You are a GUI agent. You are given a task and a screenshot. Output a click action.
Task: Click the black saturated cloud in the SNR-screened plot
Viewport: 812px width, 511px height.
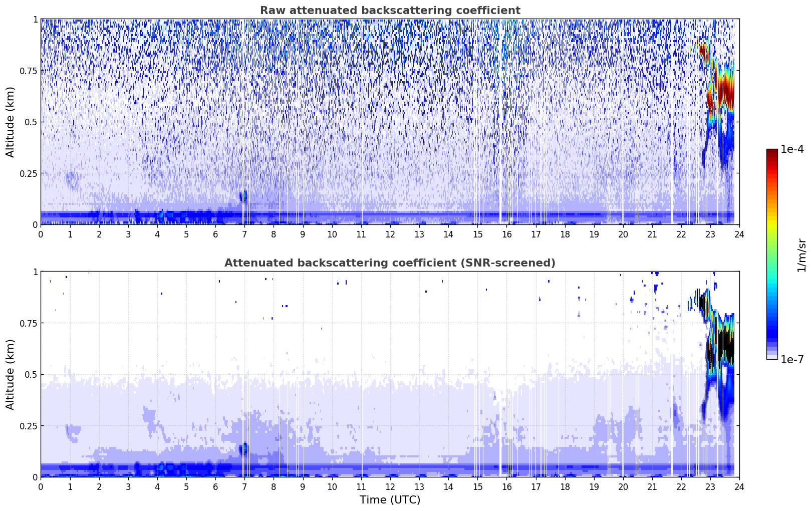tap(721, 346)
